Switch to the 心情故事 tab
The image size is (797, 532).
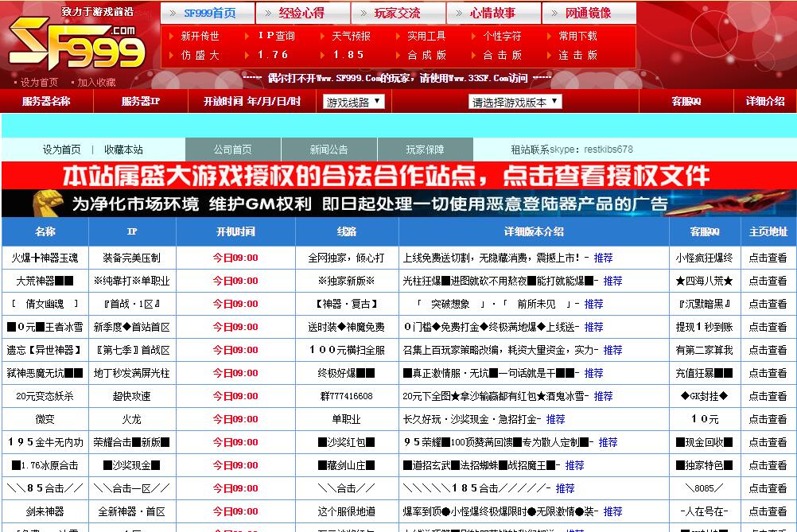[x=493, y=14]
